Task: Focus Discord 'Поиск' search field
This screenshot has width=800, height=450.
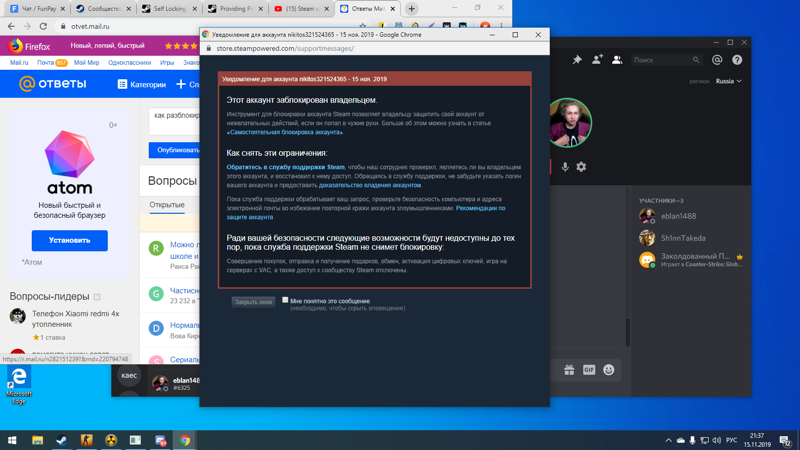Action: click(666, 60)
